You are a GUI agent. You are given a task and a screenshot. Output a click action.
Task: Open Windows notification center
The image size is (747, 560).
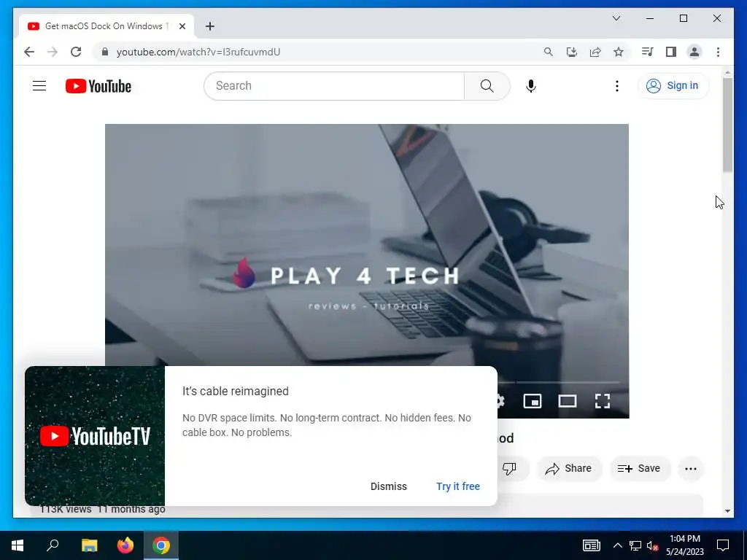[x=723, y=545]
